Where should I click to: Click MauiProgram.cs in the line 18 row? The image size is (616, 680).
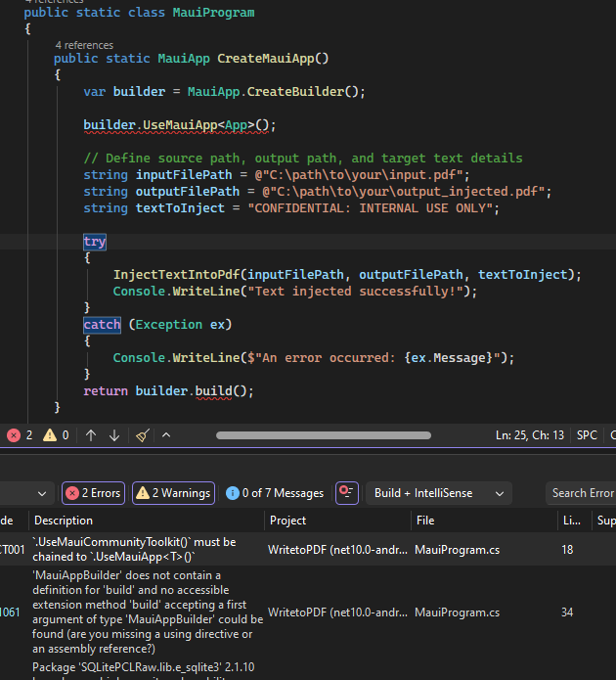point(457,550)
